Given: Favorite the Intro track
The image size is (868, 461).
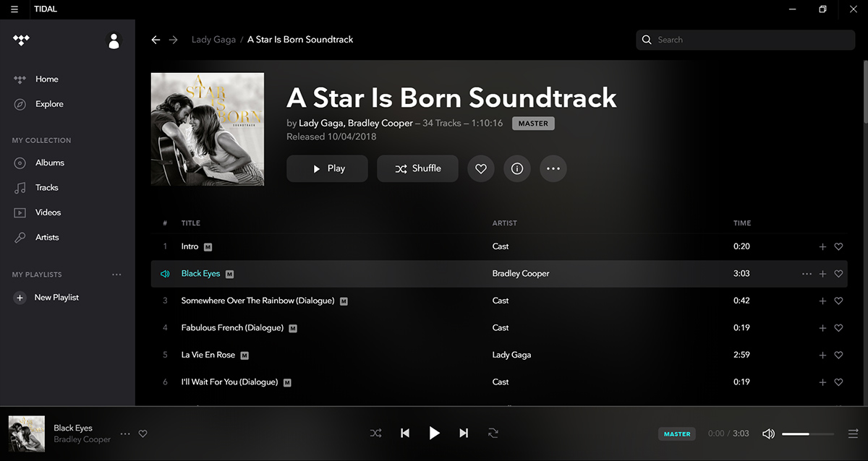Looking at the screenshot, I should coord(838,247).
